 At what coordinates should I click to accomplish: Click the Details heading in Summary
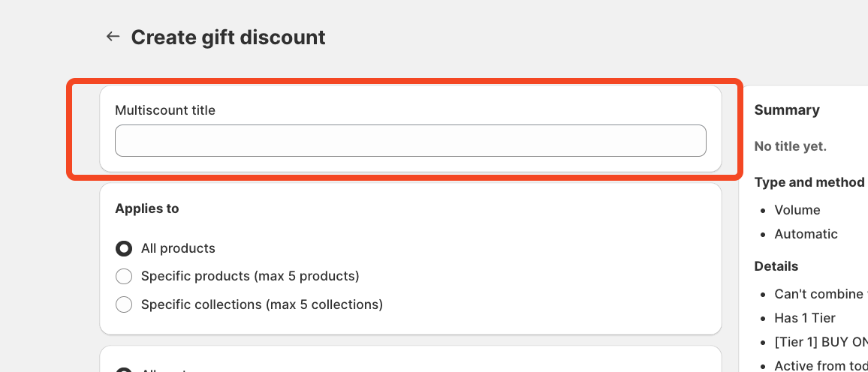pos(776,266)
